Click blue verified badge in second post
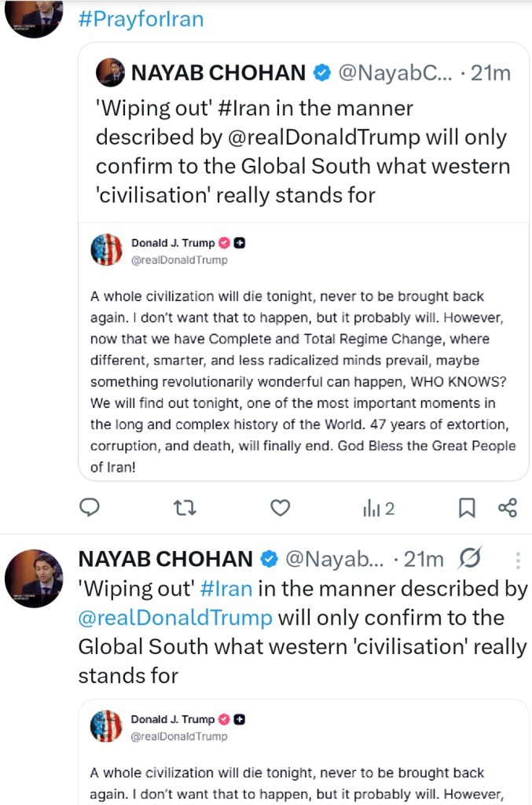The height and width of the screenshot is (805, 532). (x=269, y=559)
